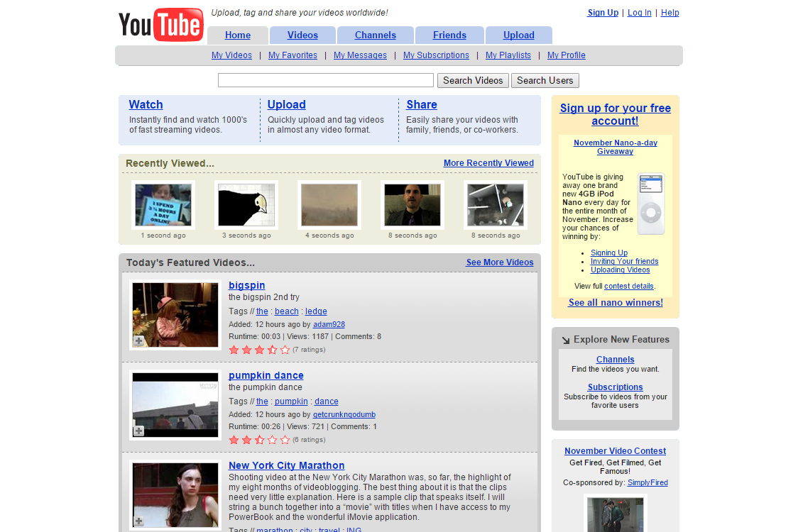Click the iPod Nano image

tap(650, 204)
